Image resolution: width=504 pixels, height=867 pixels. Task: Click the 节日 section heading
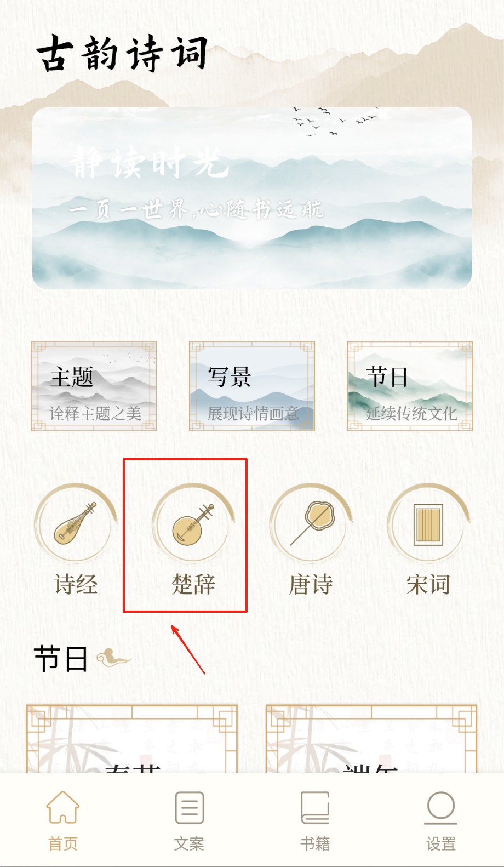point(61,658)
